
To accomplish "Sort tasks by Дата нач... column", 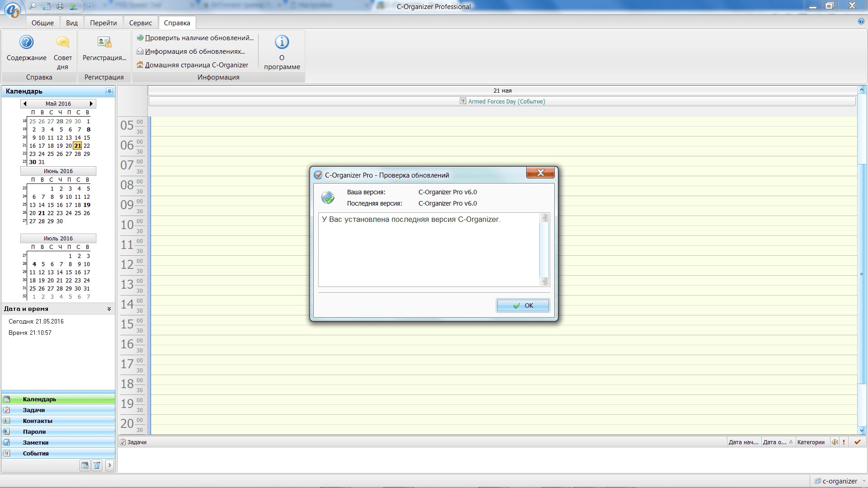I will 744,442.
